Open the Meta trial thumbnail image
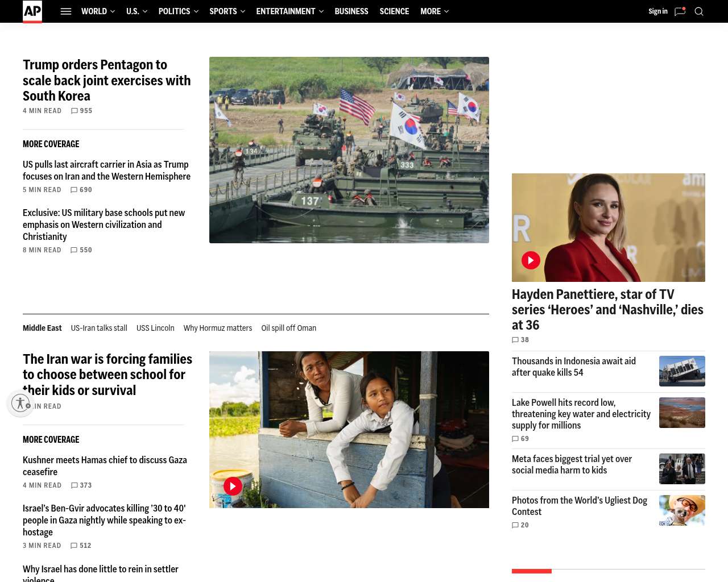728x582 pixels. pyautogui.click(x=682, y=469)
